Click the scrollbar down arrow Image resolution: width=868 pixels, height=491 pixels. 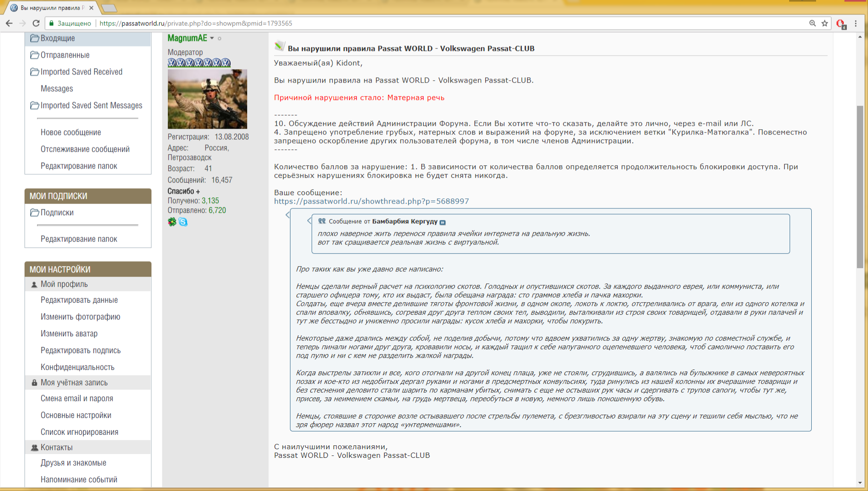pyautogui.click(x=860, y=483)
